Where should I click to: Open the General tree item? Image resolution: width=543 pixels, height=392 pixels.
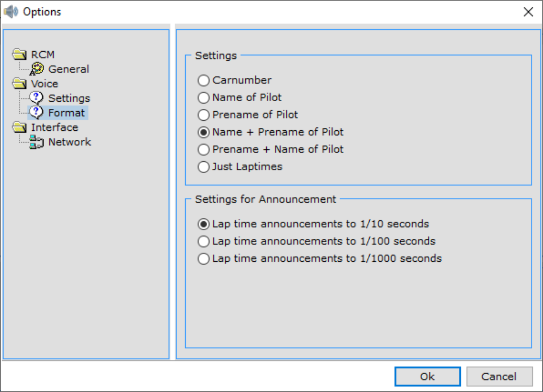68,69
